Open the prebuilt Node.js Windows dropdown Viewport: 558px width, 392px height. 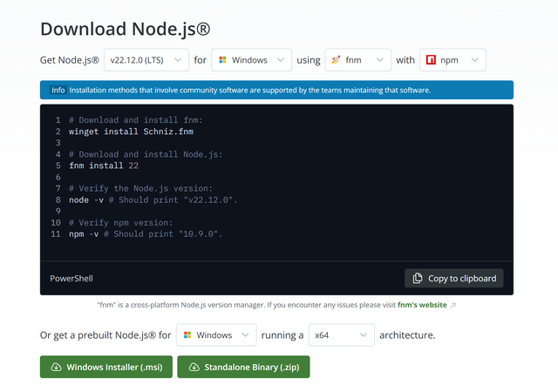coord(216,335)
